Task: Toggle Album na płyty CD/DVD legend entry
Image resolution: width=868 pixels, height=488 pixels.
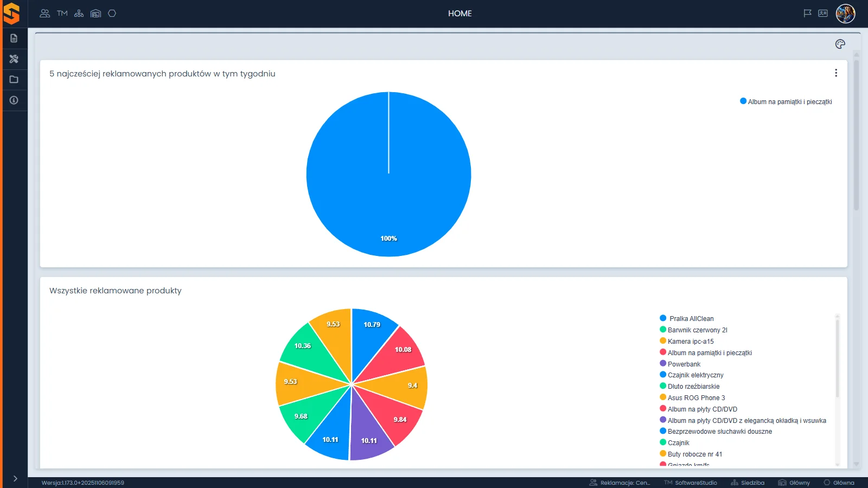Action: point(699,409)
